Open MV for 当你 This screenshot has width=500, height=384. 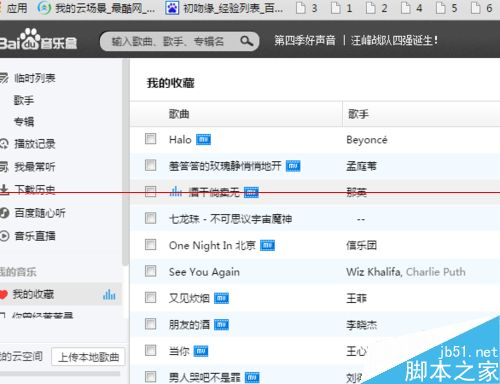click(x=201, y=351)
